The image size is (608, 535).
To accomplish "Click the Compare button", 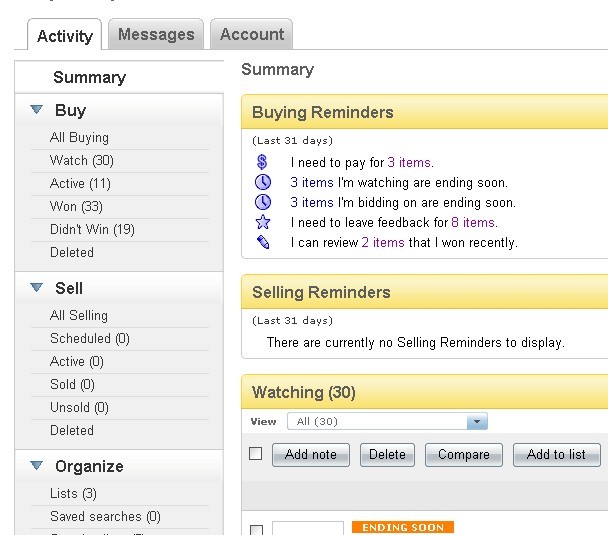I will click(x=463, y=454).
